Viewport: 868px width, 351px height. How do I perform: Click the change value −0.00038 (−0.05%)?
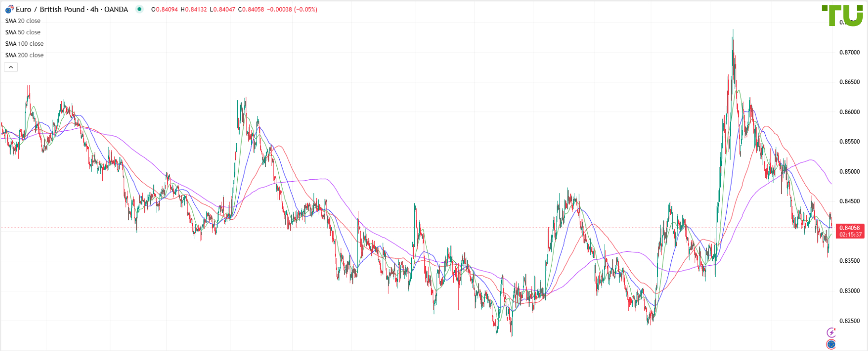[x=292, y=9]
